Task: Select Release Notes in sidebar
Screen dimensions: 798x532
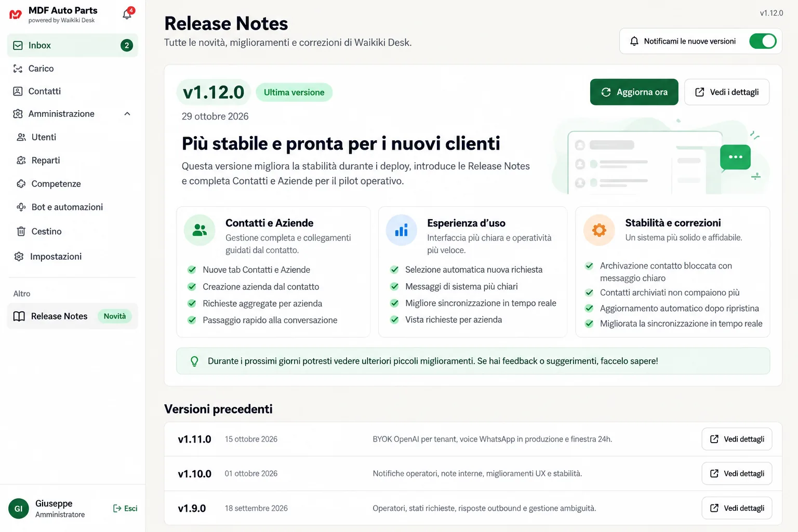Action: pyautogui.click(x=72, y=316)
